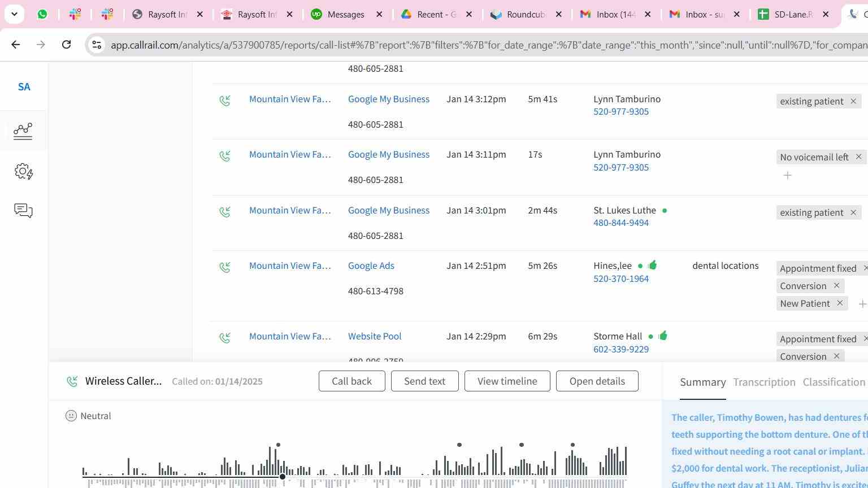Click phone number 520-370-1964

pos(621,278)
